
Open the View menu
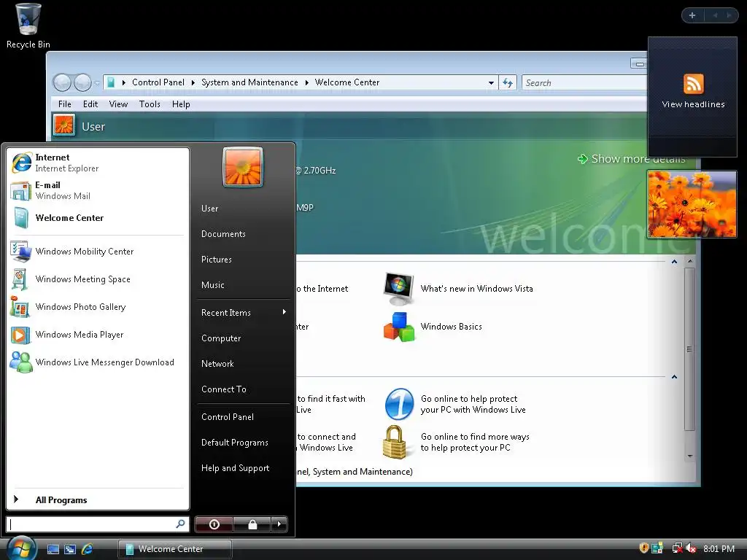(118, 104)
